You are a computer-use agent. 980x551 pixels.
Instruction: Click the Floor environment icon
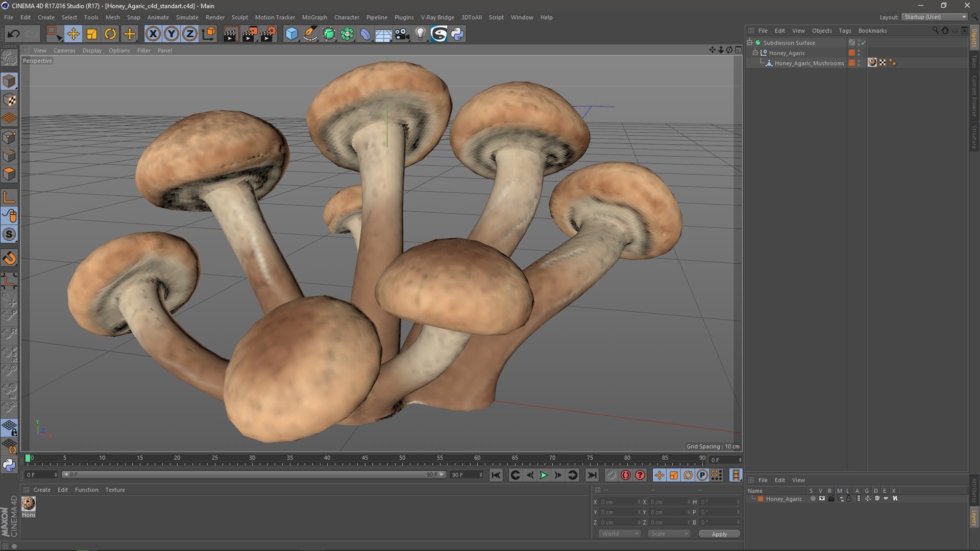point(383,34)
